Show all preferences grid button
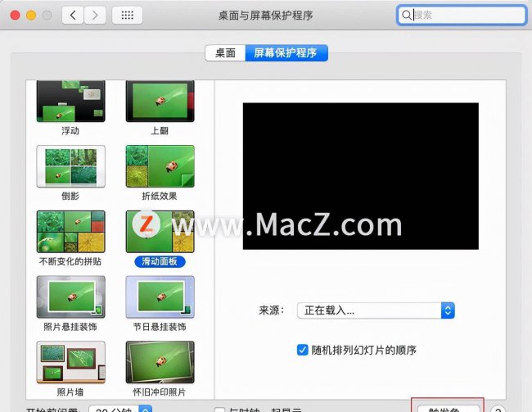Viewport: 532px width, 412px height. tap(127, 15)
